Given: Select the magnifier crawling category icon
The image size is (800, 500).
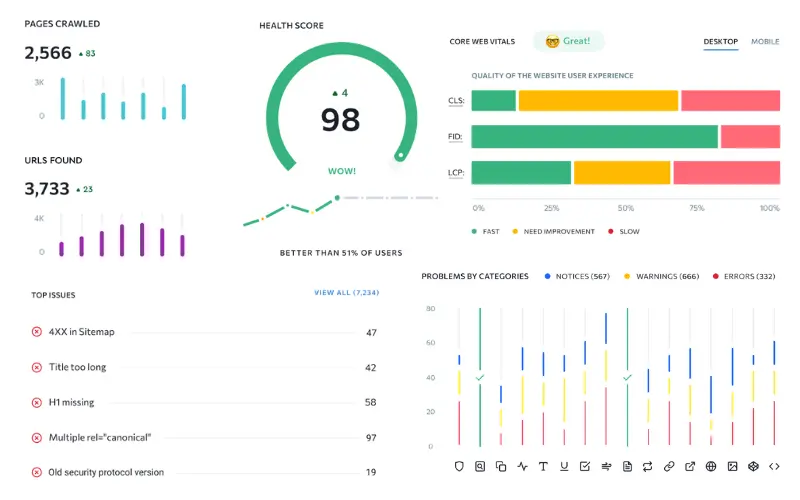Looking at the screenshot, I should tap(480, 466).
